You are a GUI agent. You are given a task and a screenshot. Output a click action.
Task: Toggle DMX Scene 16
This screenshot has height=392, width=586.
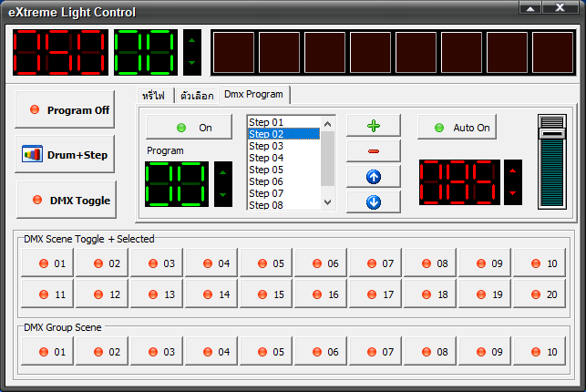(x=321, y=294)
